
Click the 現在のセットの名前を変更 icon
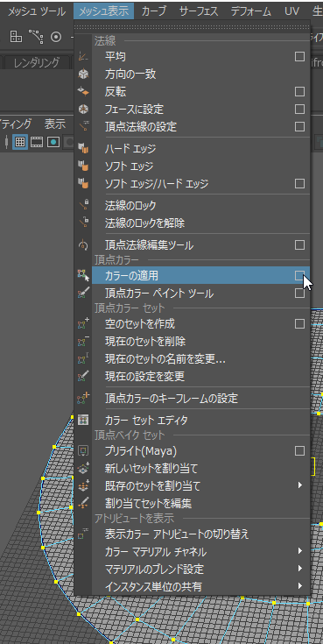coord(83,358)
